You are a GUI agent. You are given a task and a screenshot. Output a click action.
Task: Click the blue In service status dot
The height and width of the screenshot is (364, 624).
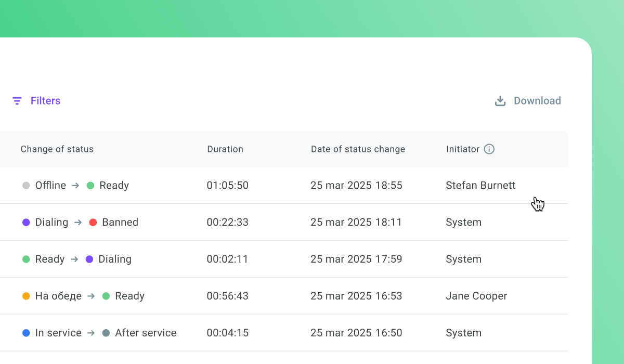(x=26, y=333)
